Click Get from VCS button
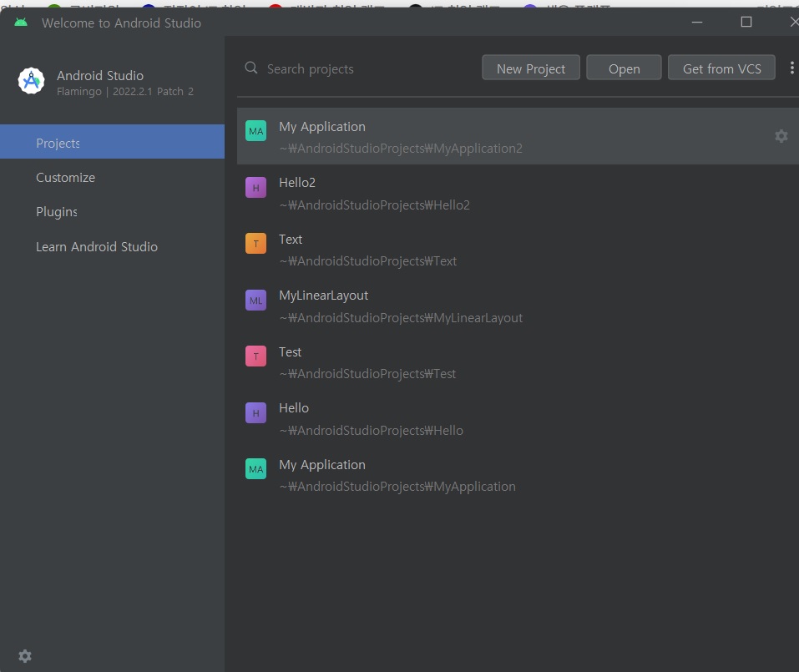Image resolution: width=799 pixels, height=672 pixels. click(x=721, y=68)
